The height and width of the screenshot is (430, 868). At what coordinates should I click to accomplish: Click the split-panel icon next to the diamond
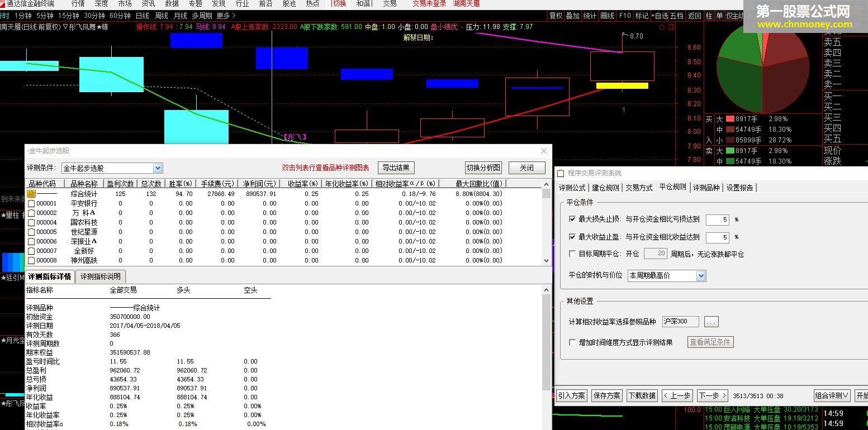coord(672,26)
